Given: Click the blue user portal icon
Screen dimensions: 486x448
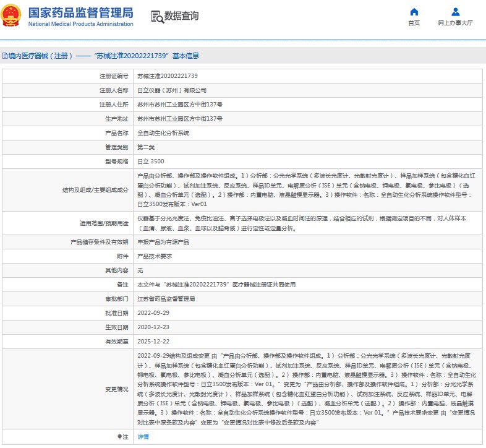Looking at the screenshot, I should click(x=455, y=12).
